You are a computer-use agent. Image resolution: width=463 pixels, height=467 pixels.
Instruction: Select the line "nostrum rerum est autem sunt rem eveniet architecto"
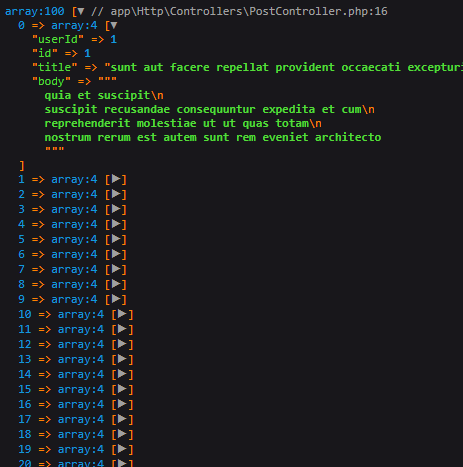[x=213, y=137]
